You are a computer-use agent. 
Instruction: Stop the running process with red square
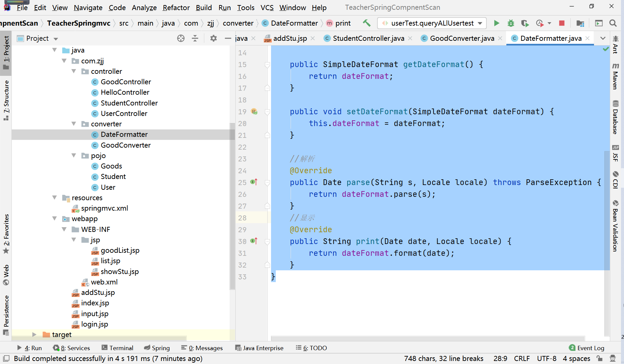point(562,23)
